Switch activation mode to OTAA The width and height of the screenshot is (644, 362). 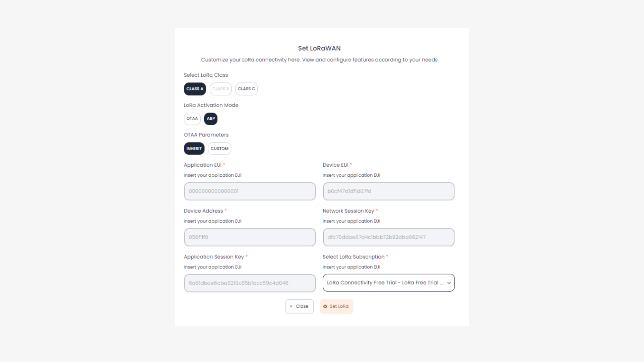(192, 119)
